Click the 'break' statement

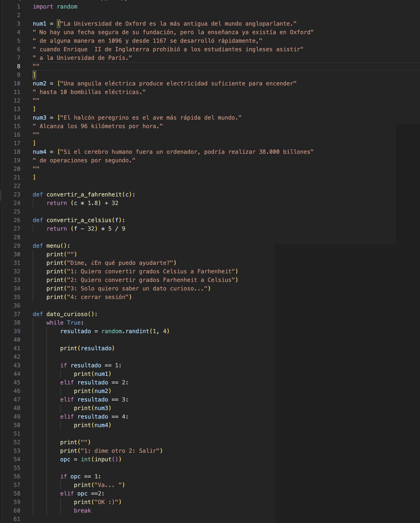coord(83,511)
